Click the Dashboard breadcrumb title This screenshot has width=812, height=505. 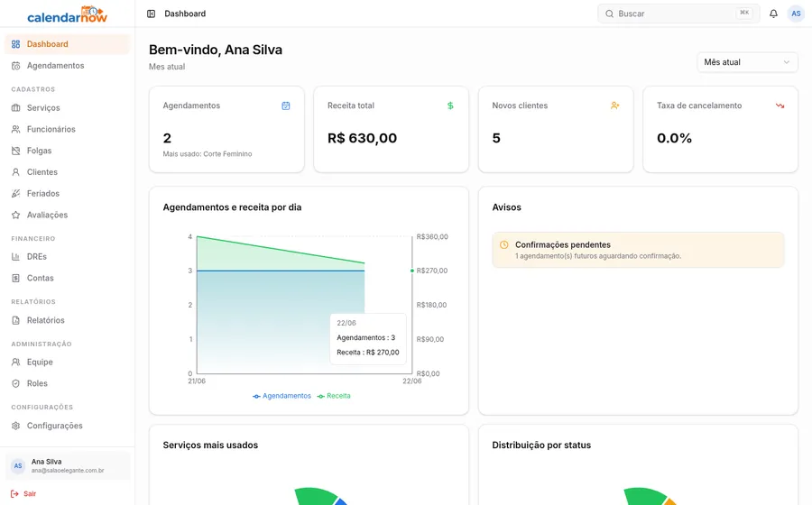185,14
